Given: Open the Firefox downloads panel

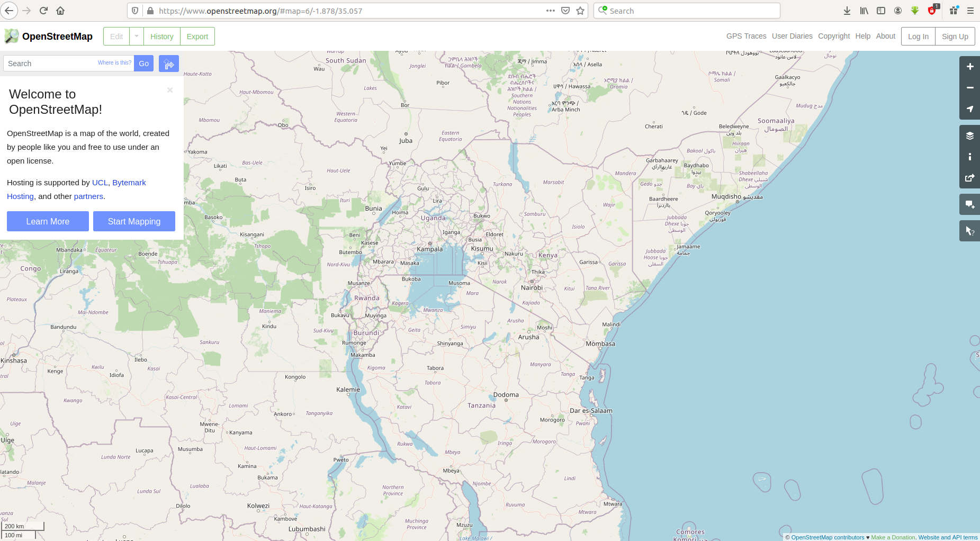Looking at the screenshot, I should click(847, 11).
